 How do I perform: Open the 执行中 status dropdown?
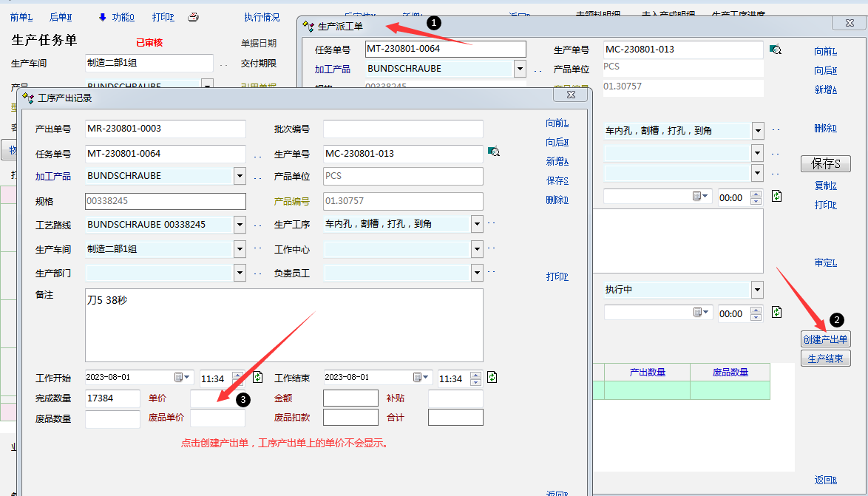pyautogui.click(x=757, y=290)
